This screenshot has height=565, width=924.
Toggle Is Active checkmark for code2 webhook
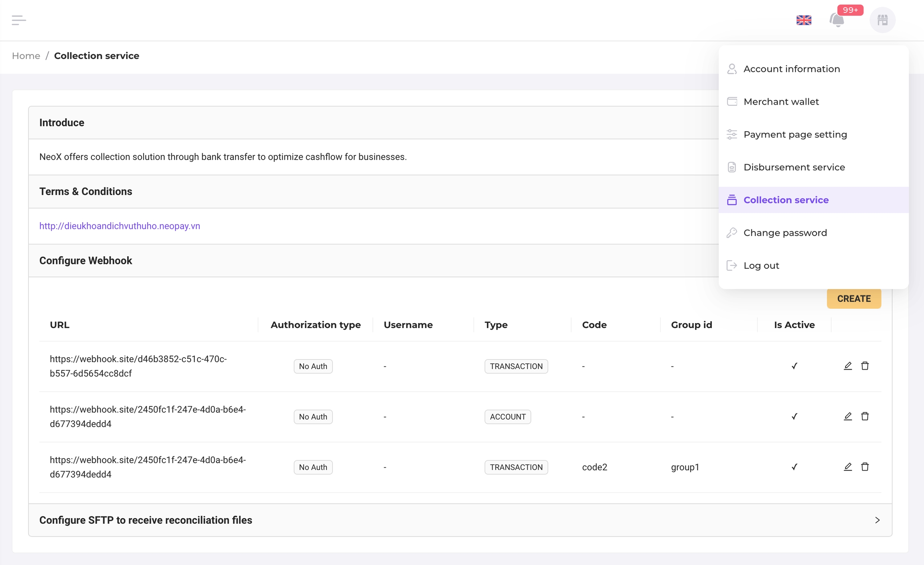pos(794,467)
